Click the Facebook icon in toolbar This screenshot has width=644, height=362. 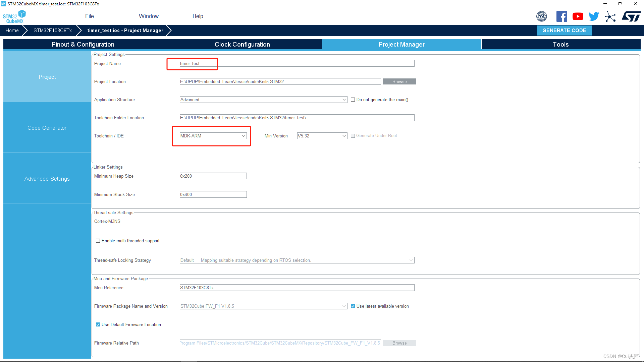pyautogui.click(x=561, y=16)
